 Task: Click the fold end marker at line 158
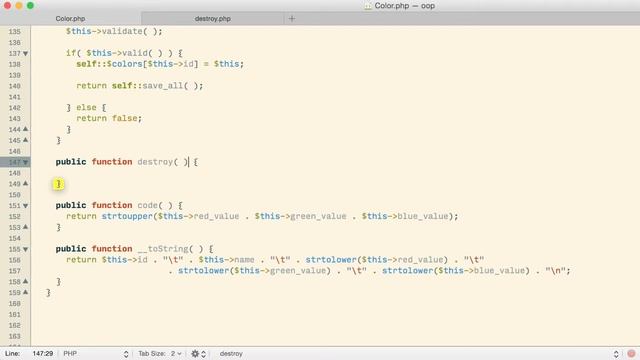point(26,281)
